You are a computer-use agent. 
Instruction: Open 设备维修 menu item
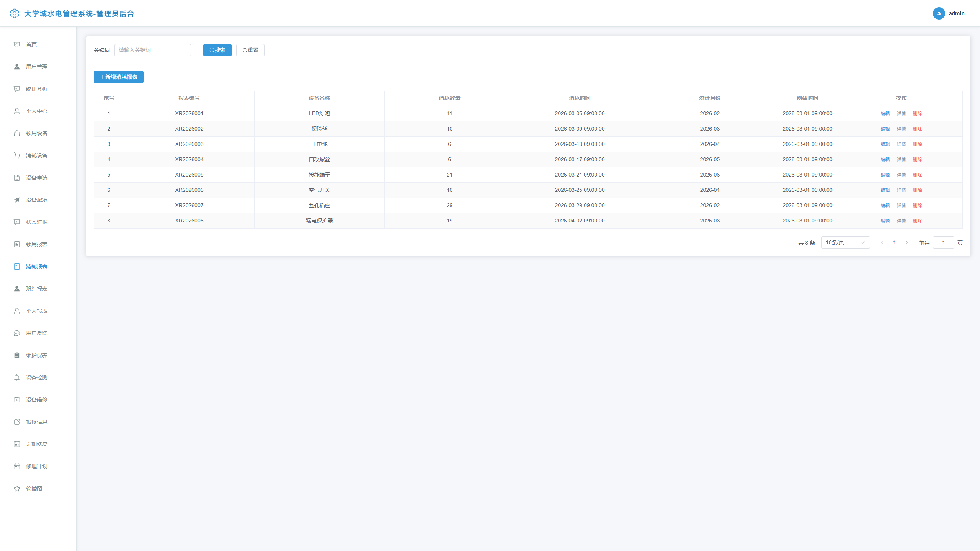tap(38, 400)
